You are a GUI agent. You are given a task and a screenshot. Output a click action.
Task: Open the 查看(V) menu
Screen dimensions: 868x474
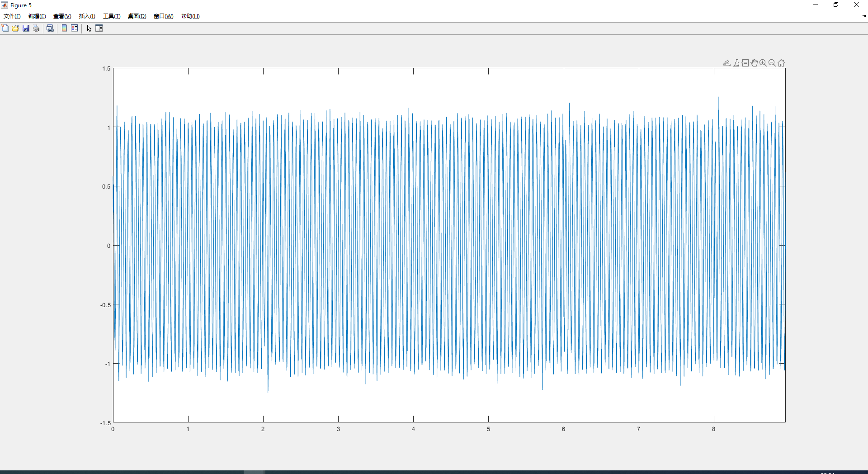click(62, 16)
